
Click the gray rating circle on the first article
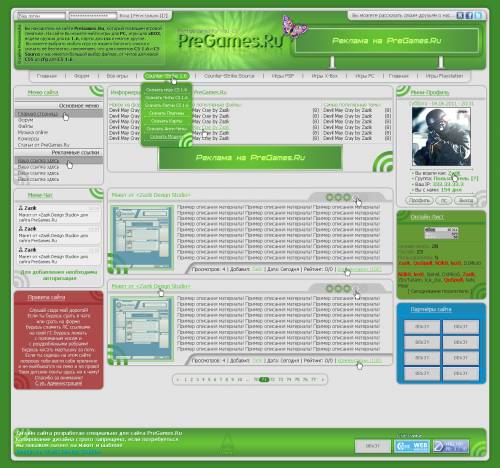point(356,197)
